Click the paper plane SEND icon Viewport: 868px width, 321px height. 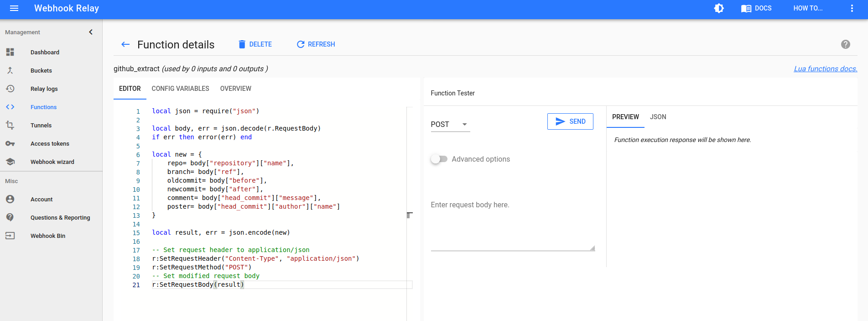click(x=560, y=121)
